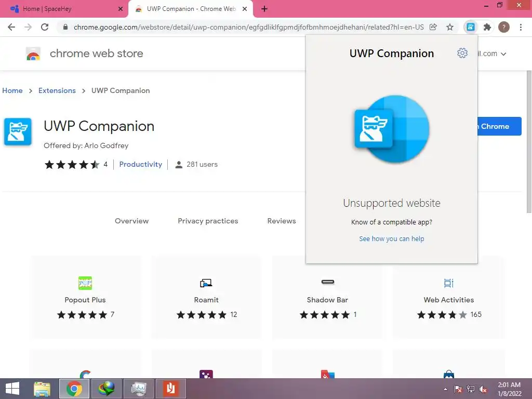Open the Shadow Bar extension card
This screenshot has height=399, width=532.
click(x=327, y=297)
